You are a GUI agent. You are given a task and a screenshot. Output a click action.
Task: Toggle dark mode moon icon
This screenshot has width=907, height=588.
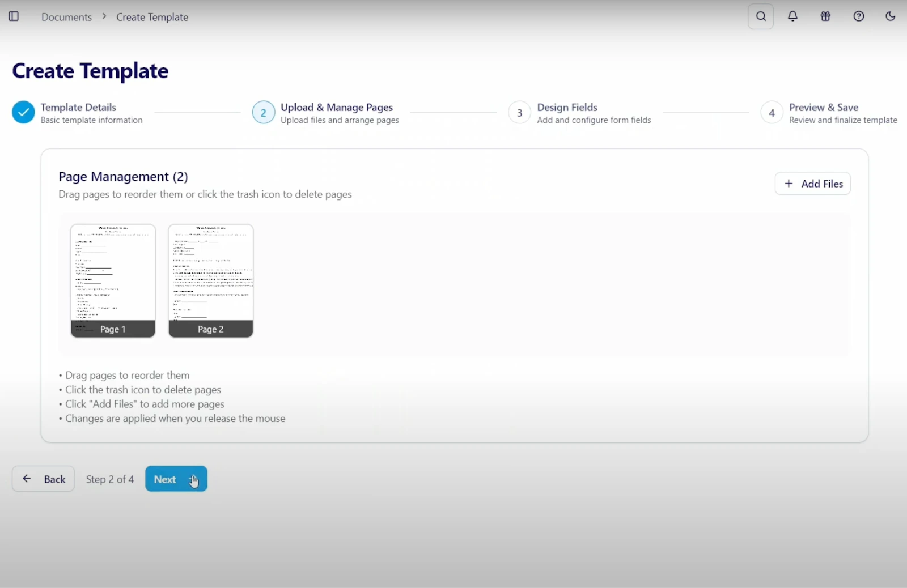click(890, 16)
